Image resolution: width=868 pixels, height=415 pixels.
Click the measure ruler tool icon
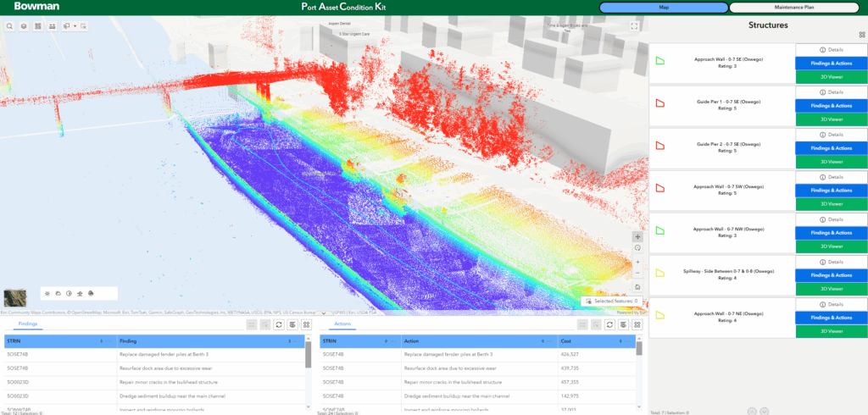coord(52,26)
